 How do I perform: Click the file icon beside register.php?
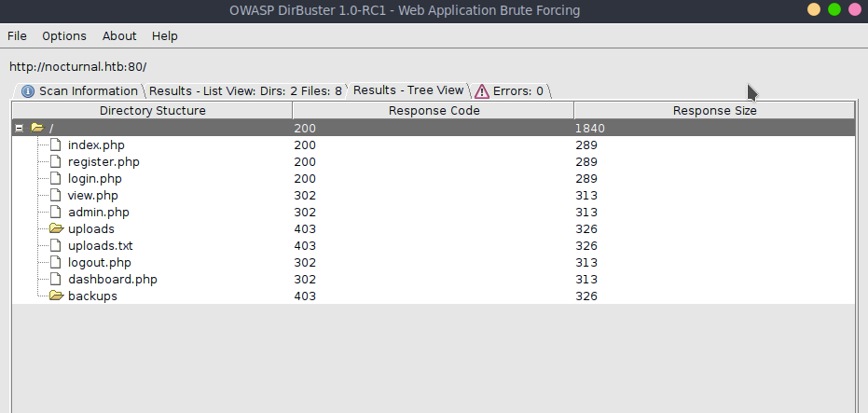pos(56,161)
